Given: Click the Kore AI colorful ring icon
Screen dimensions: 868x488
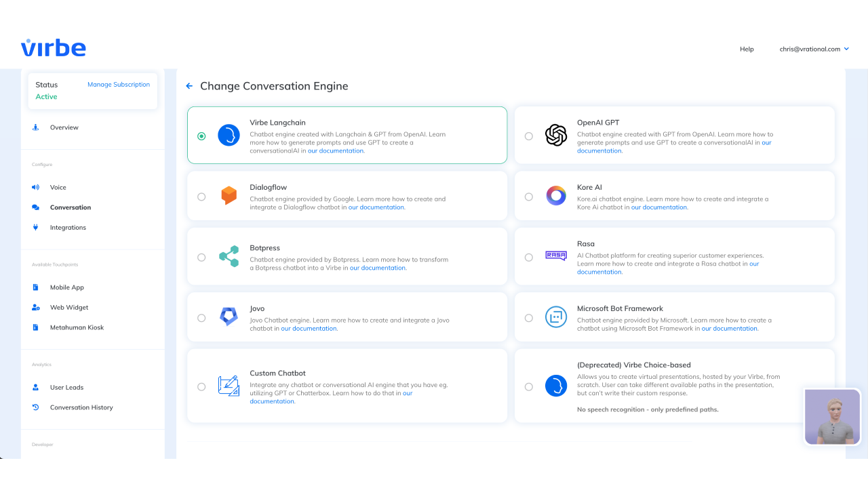Looking at the screenshot, I should [556, 196].
